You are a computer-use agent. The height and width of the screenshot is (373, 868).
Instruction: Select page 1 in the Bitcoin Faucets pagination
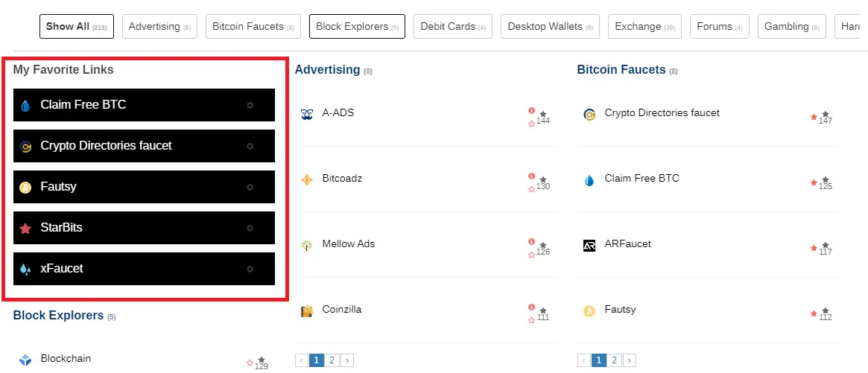(x=598, y=361)
